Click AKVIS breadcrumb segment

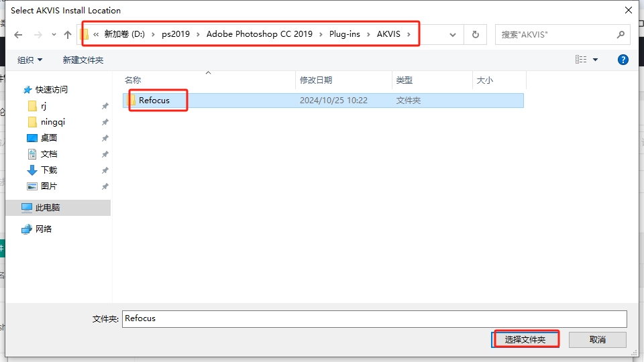point(388,34)
